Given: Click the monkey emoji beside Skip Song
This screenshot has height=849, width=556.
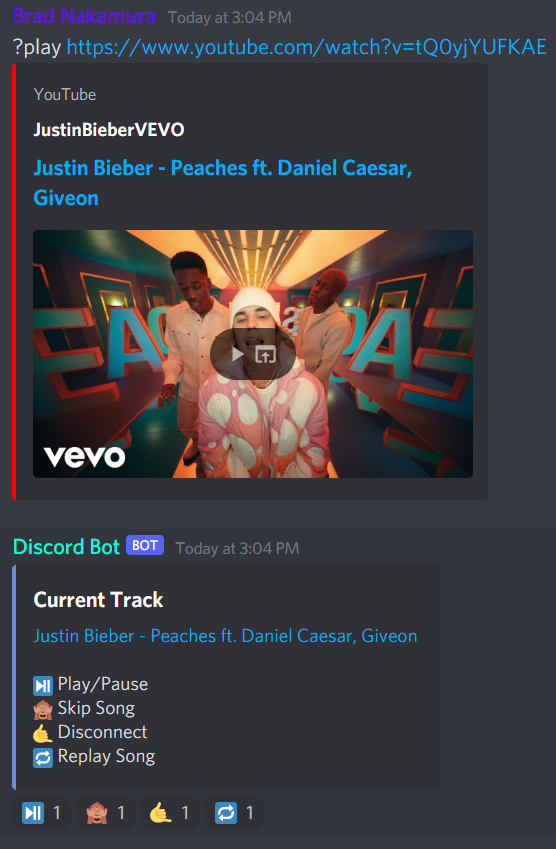Looking at the screenshot, I should 43,709.
